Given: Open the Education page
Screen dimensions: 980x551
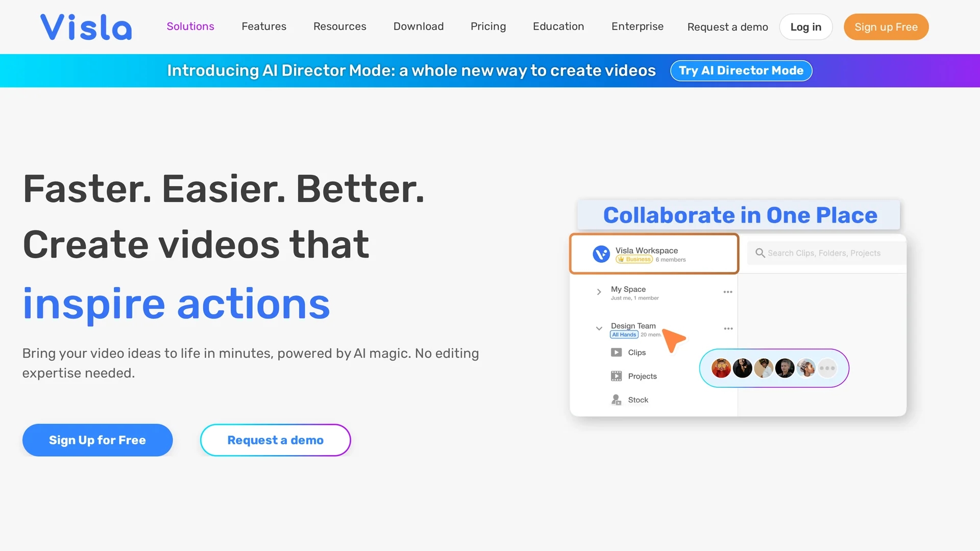Looking at the screenshot, I should click(x=558, y=27).
